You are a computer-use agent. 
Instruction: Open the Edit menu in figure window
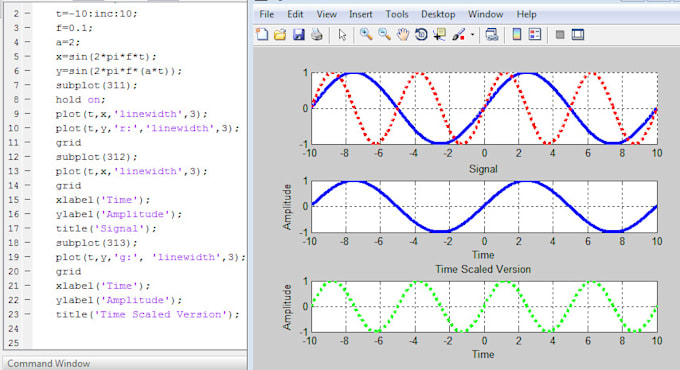(x=295, y=14)
